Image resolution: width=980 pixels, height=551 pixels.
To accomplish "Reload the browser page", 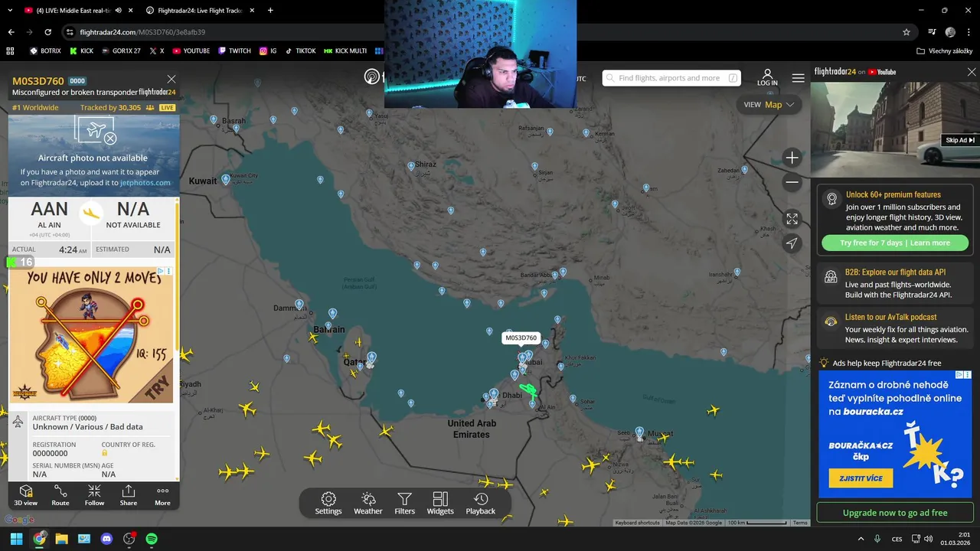I will [x=47, y=32].
